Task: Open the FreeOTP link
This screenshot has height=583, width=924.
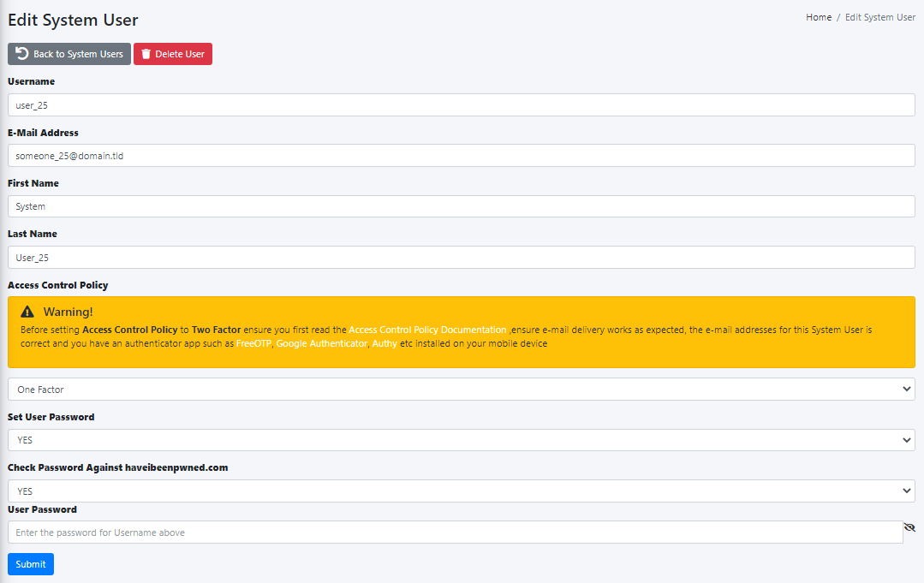Action: point(254,343)
